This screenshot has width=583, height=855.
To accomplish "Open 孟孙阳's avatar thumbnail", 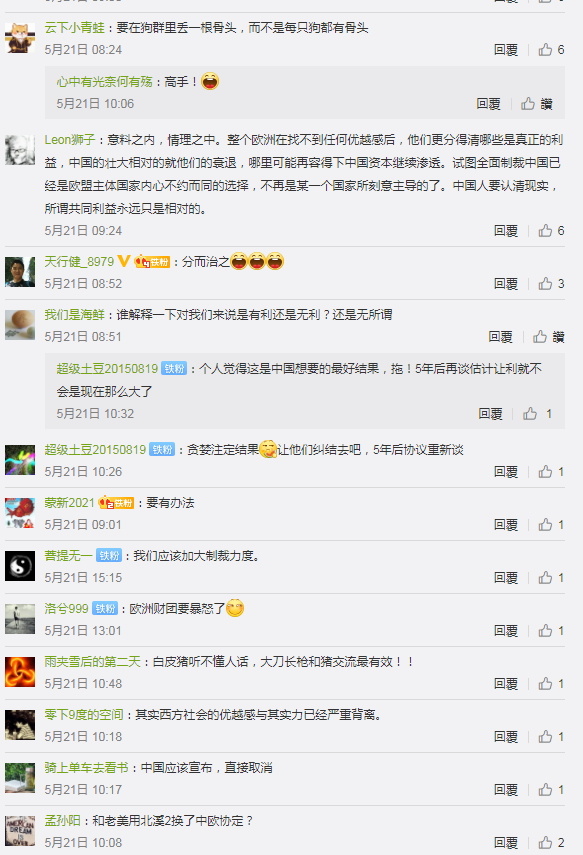I will point(20,830).
